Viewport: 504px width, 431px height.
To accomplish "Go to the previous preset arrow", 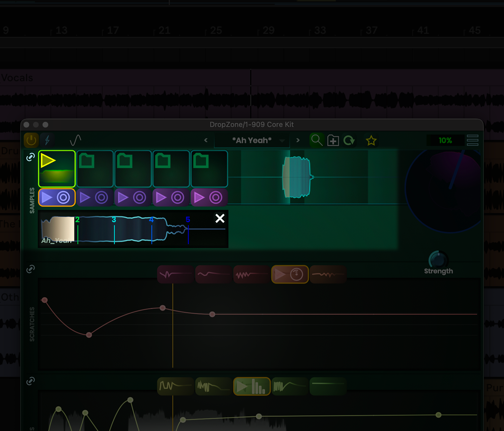I will click(206, 140).
